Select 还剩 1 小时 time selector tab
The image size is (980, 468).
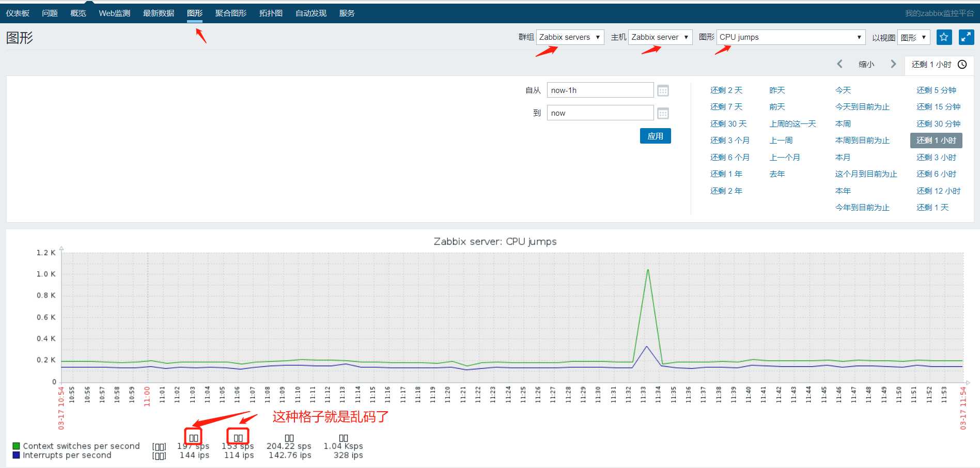[939, 65]
